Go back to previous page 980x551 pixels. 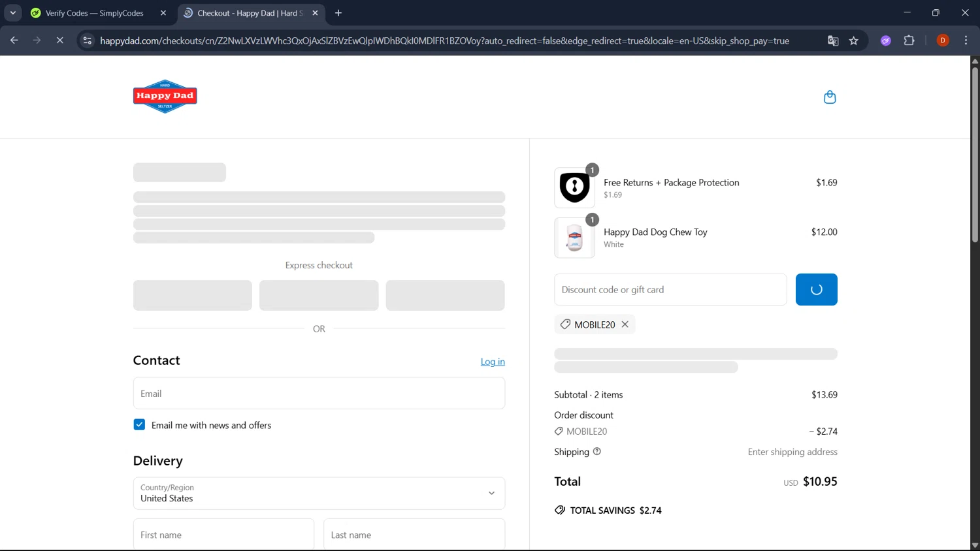(x=14, y=40)
